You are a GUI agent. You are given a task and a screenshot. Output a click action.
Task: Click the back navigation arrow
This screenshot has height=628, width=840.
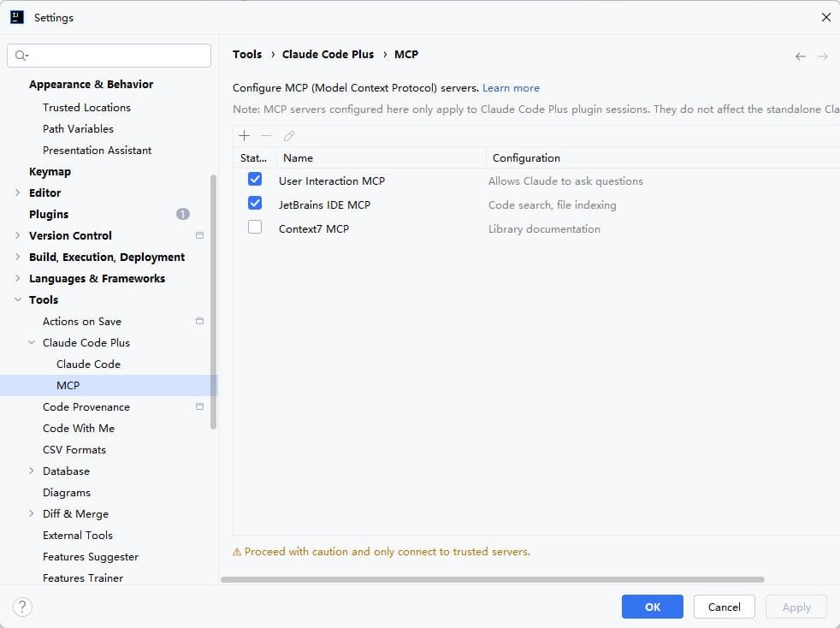800,56
